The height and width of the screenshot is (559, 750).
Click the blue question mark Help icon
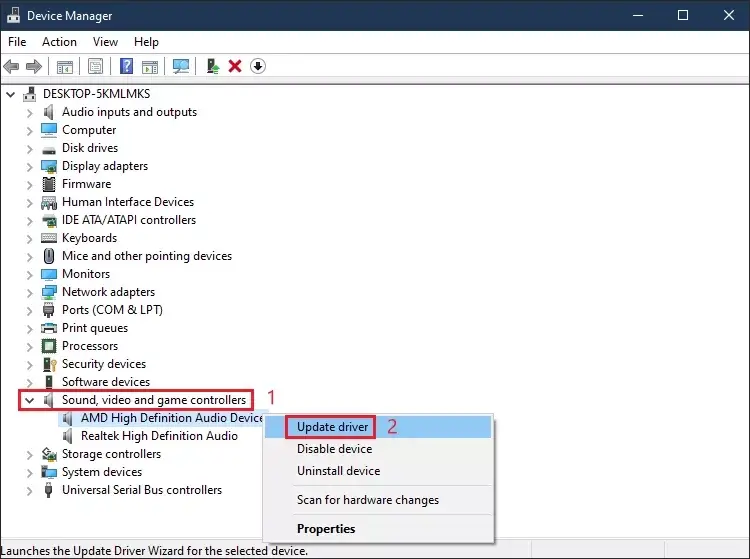[126, 66]
